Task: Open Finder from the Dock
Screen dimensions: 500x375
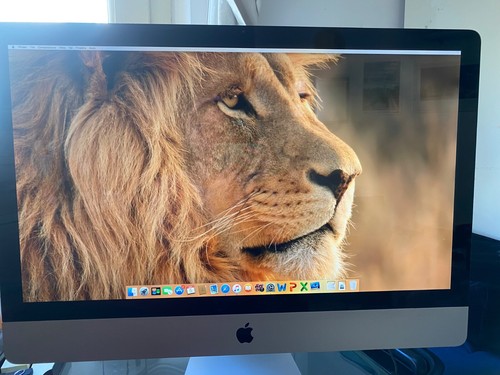Action: point(132,292)
